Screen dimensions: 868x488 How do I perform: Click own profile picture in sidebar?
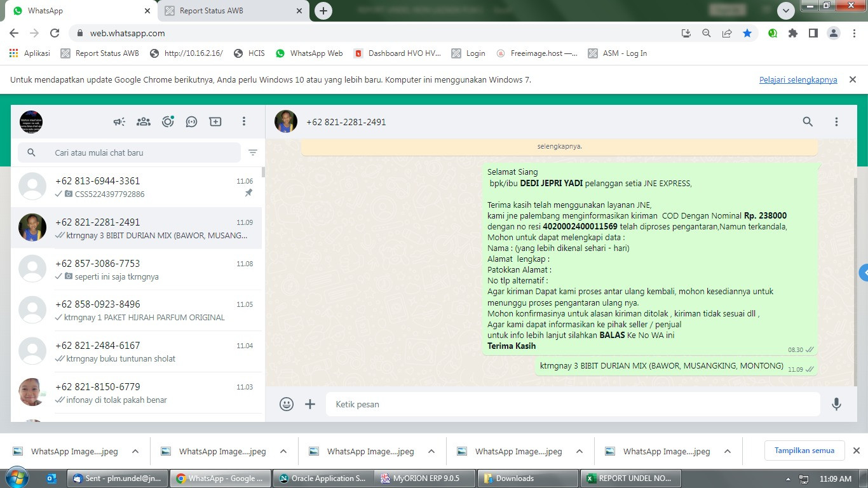(x=31, y=121)
